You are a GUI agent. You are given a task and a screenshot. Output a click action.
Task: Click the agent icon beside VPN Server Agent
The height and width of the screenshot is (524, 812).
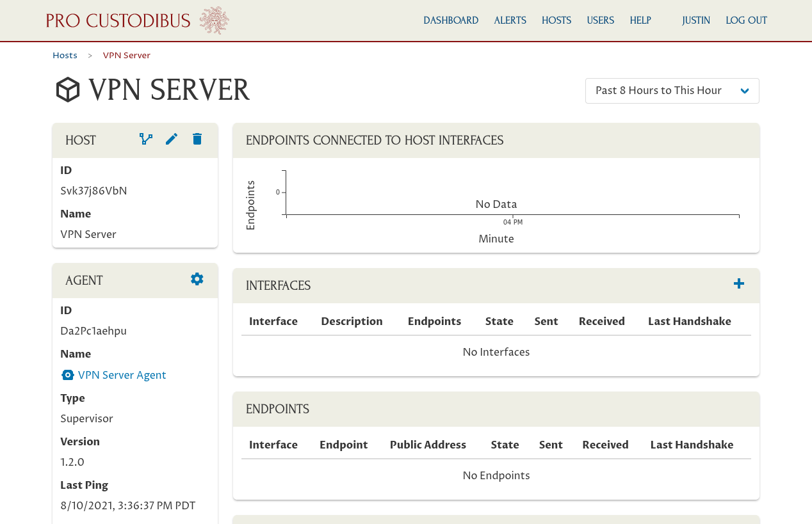tap(68, 375)
